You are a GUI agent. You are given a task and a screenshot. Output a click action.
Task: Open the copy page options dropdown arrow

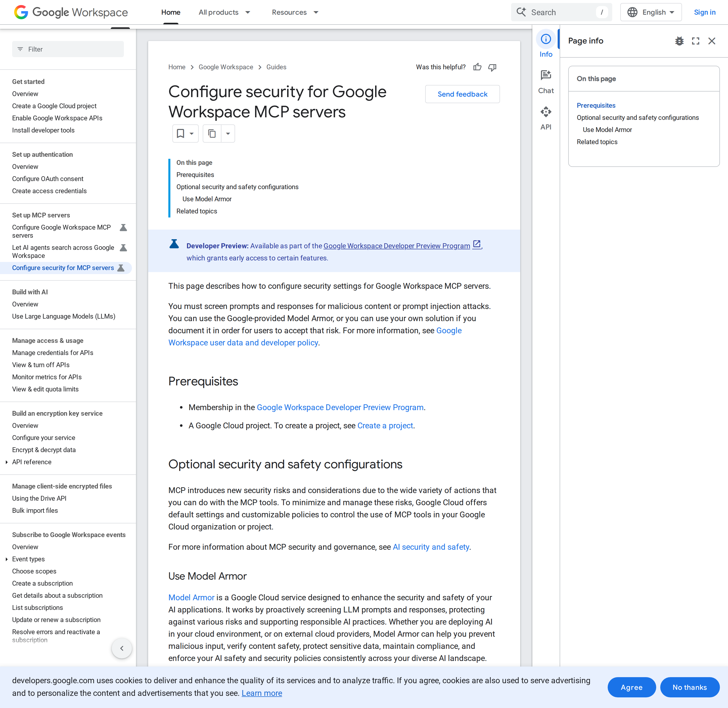coord(228,134)
